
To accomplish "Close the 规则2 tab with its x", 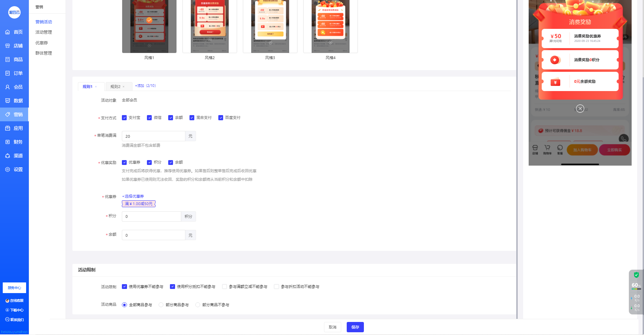I will 124,87.
